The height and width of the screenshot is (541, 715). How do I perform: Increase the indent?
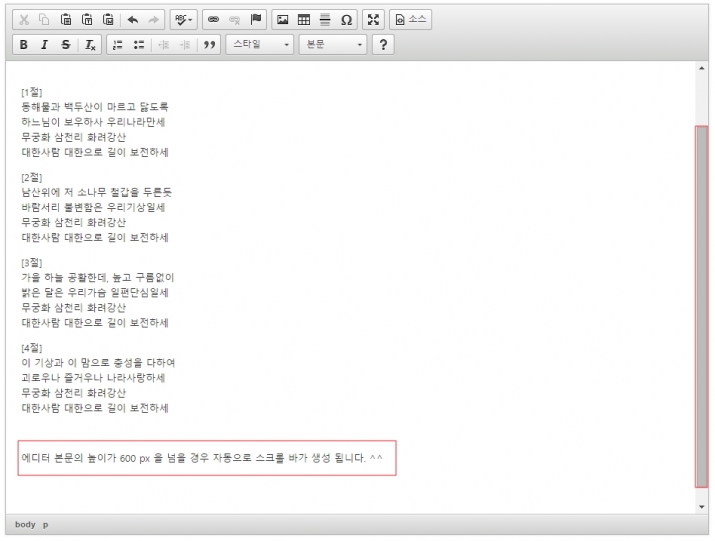pos(185,45)
